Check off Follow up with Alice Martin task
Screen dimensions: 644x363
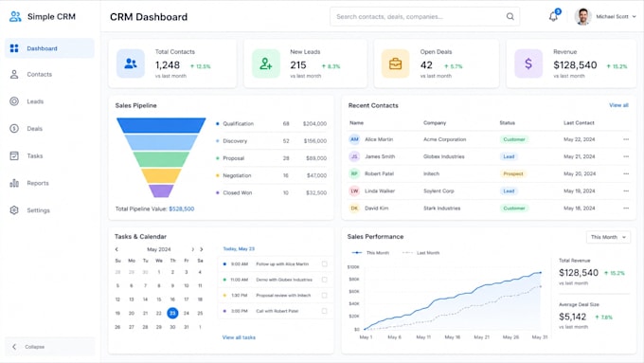325,263
